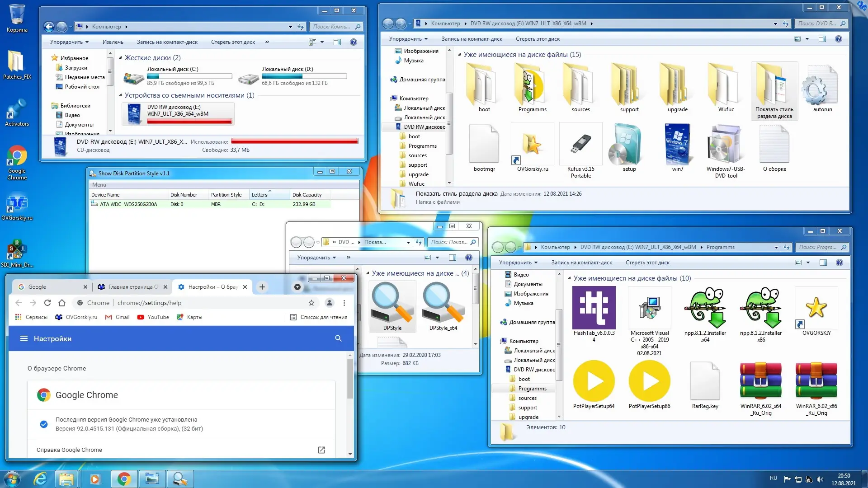This screenshot has height=488, width=868.
Task: Open the Menu in Show Disk Partition Style
Action: (x=99, y=184)
